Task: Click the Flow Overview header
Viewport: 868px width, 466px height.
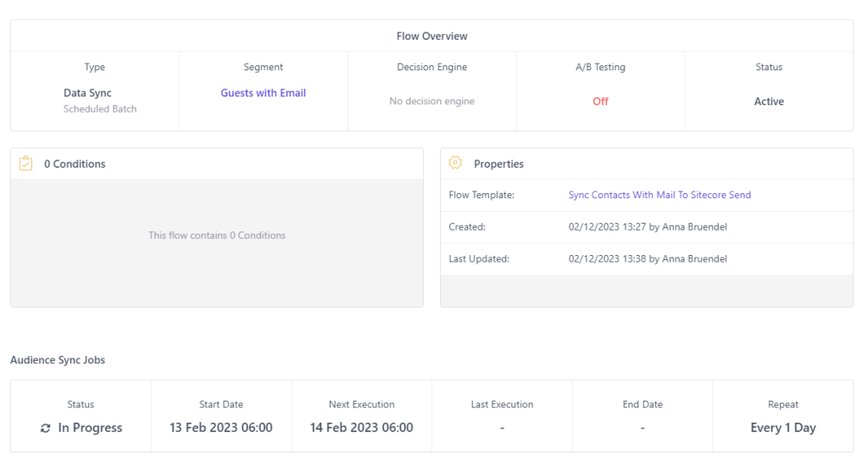Action: pos(431,36)
